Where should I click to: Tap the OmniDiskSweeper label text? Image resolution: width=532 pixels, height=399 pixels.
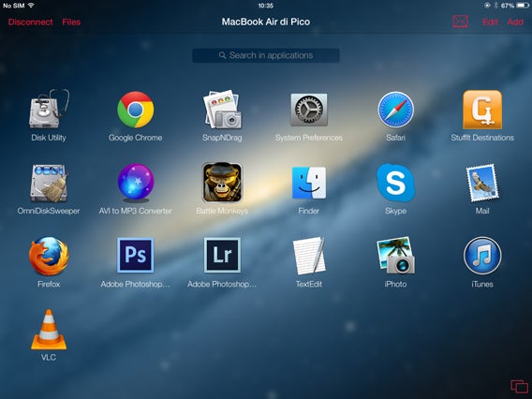49,211
